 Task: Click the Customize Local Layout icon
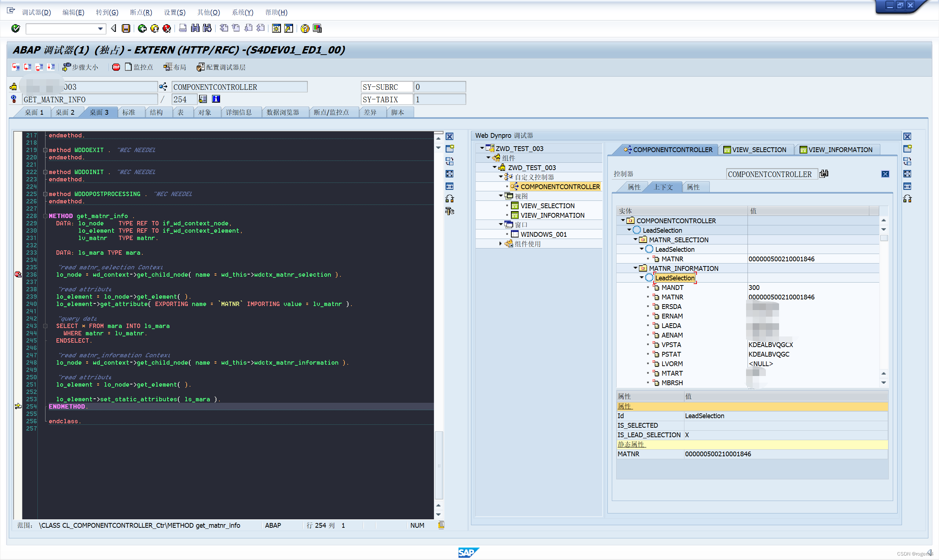317,28
